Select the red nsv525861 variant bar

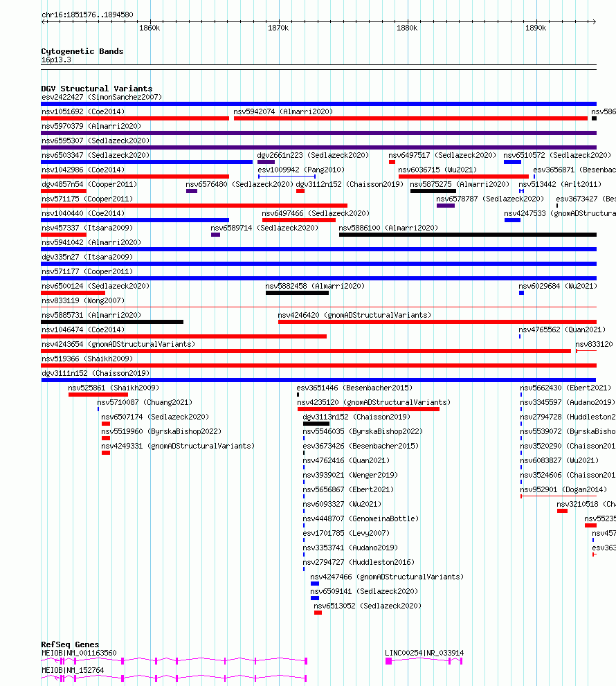coord(98,395)
